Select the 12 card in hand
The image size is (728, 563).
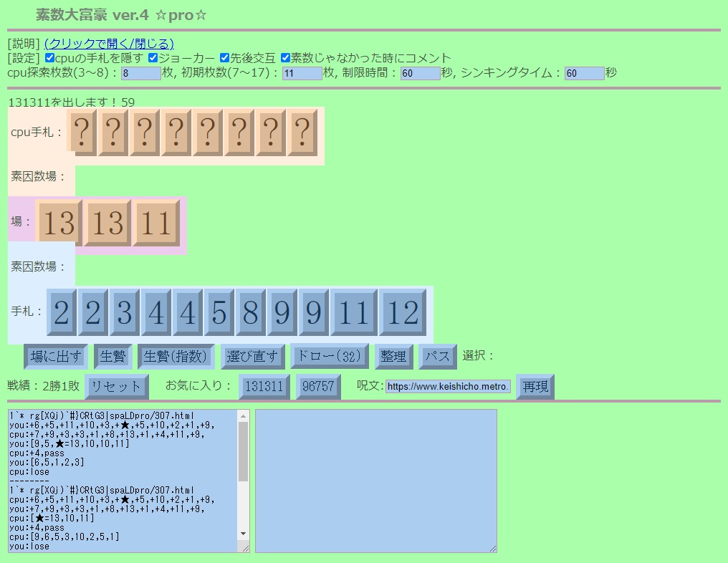point(403,312)
